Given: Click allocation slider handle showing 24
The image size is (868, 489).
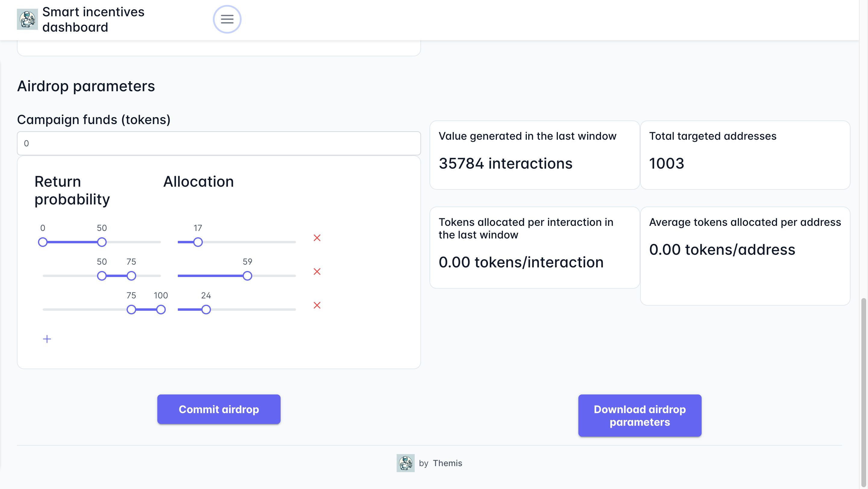Looking at the screenshot, I should [x=206, y=310].
